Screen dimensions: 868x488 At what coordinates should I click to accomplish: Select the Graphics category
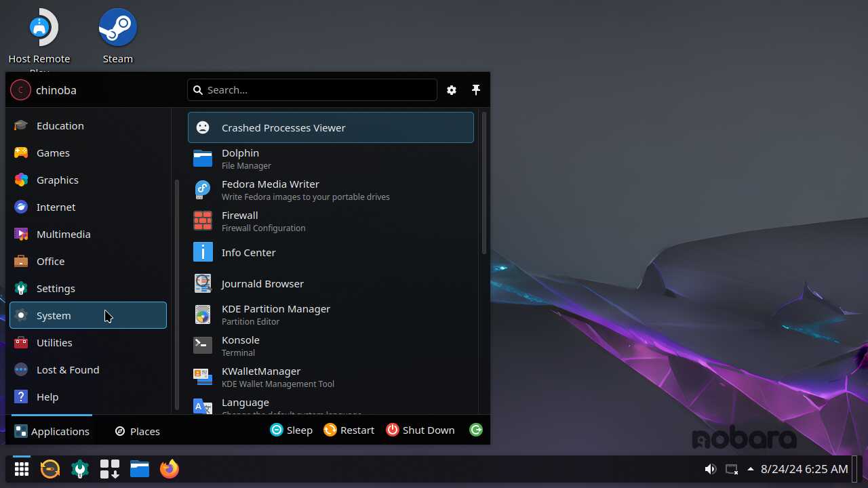click(88, 180)
